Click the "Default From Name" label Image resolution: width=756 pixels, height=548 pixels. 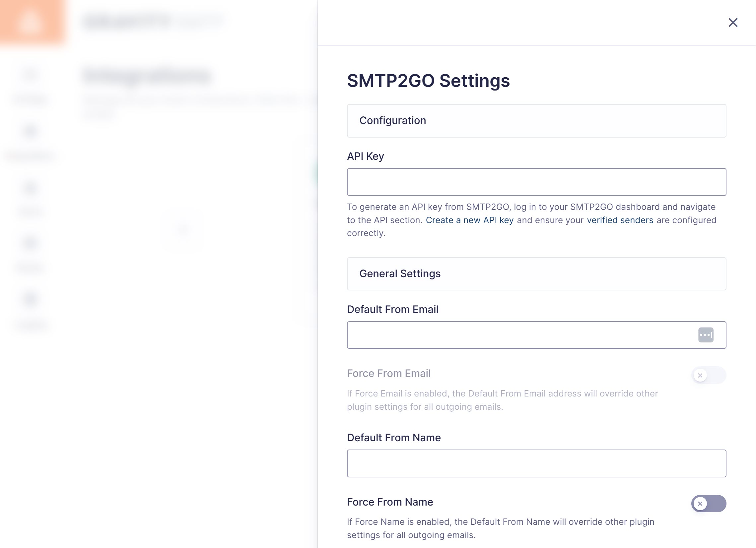coord(394,438)
